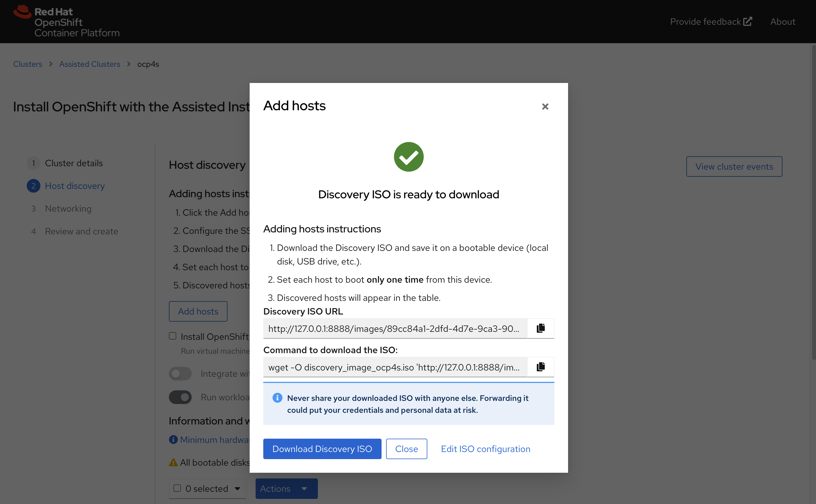This screenshot has width=816, height=504.
Task: Open the About menu item
Action: click(783, 22)
